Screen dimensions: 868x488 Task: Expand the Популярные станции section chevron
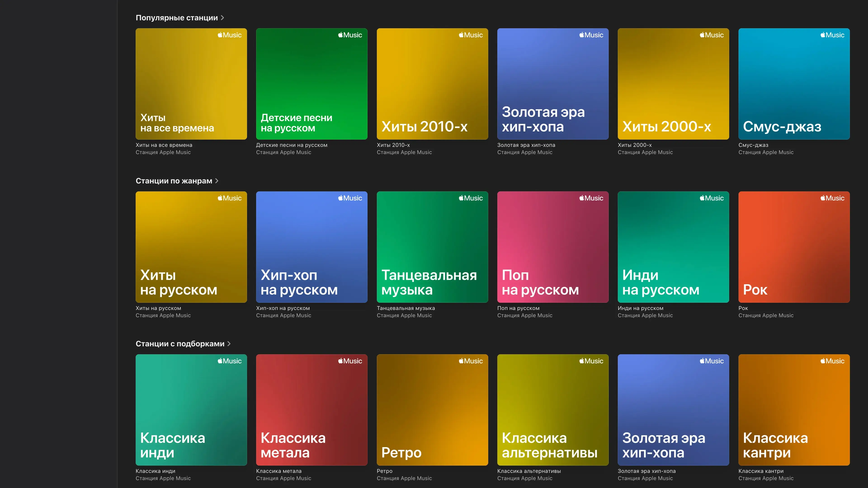[x=222, y=18]
